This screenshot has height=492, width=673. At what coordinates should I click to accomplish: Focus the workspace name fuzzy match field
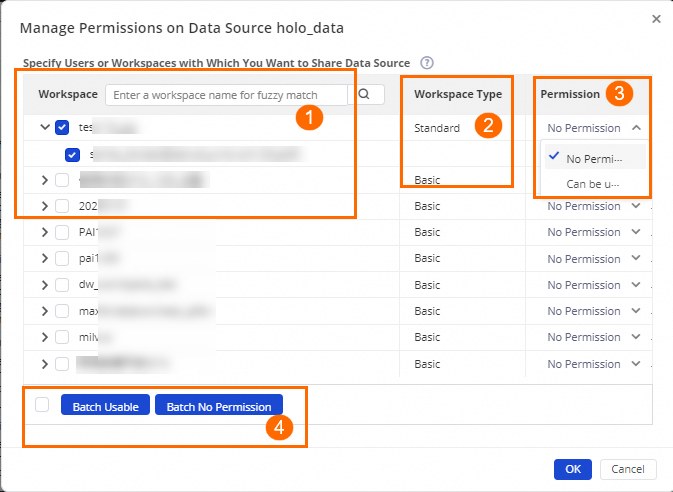pos(226,94)
